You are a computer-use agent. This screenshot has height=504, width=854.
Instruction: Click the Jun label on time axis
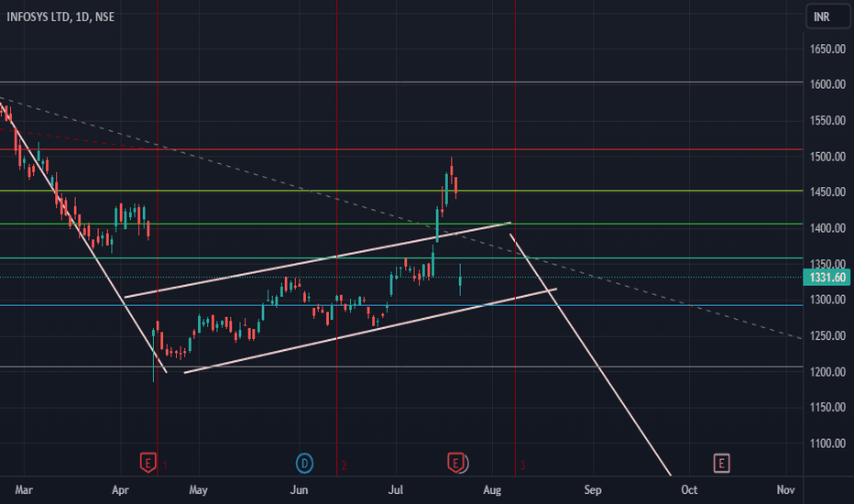click(299, 490)
